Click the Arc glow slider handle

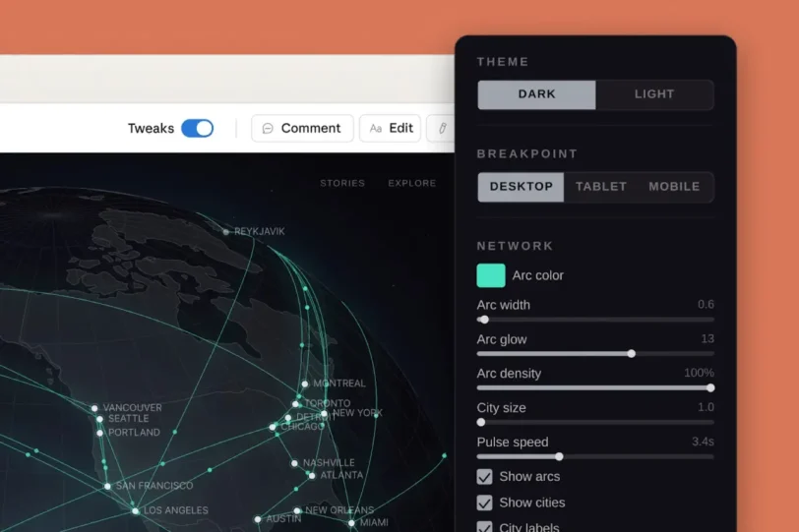click(x=632, y=354)
